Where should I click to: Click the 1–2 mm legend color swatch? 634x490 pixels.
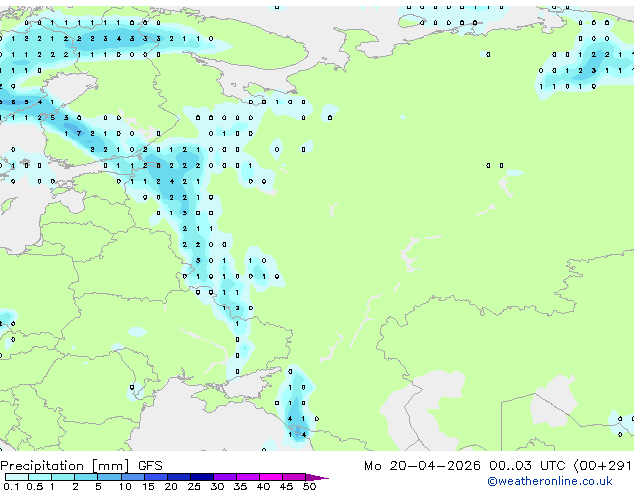pos(63,477)
